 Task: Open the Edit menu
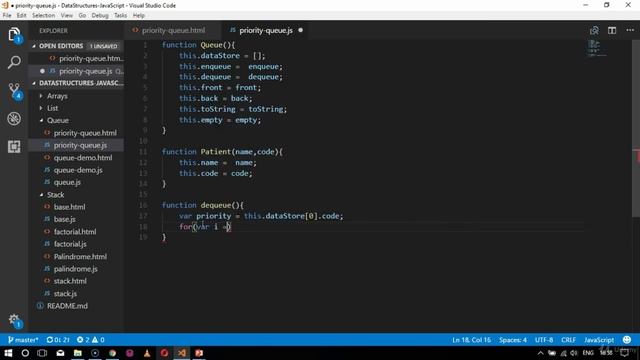(x=21, y=16)
